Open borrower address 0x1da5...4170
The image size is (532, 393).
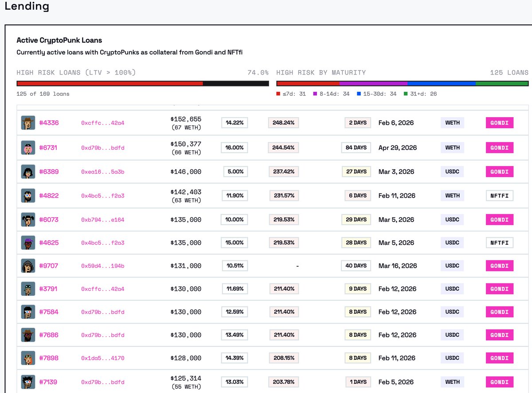[x=103, y=358]
